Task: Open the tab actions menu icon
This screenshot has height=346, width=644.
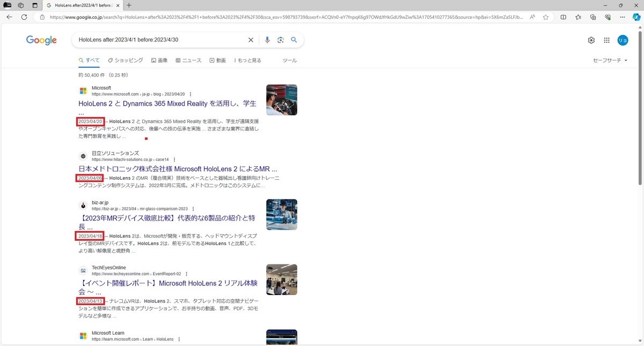Action: click(x=35, y=5)
